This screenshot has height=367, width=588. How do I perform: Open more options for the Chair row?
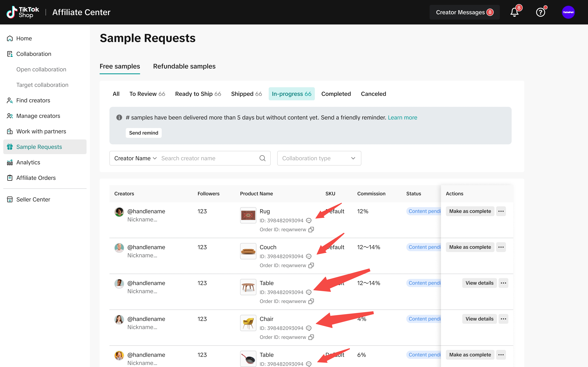pyautogui.click(x=503, y=319)
